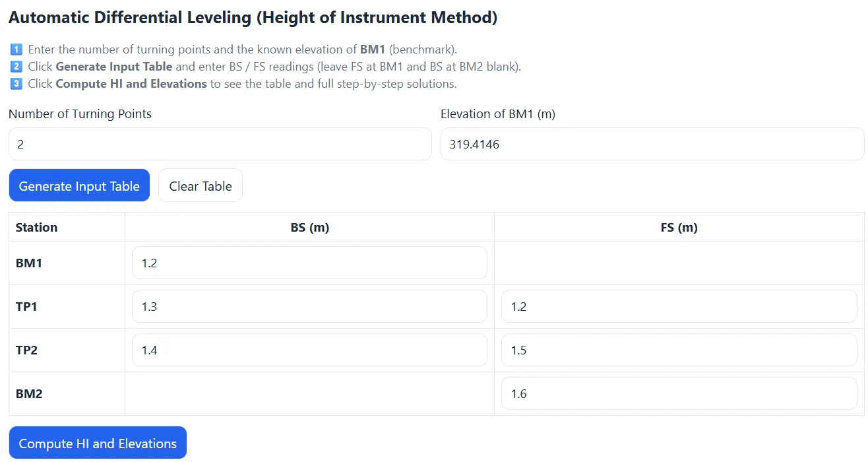
Task: Run Compute HI and Elevations
Action: tap(98, 444)
